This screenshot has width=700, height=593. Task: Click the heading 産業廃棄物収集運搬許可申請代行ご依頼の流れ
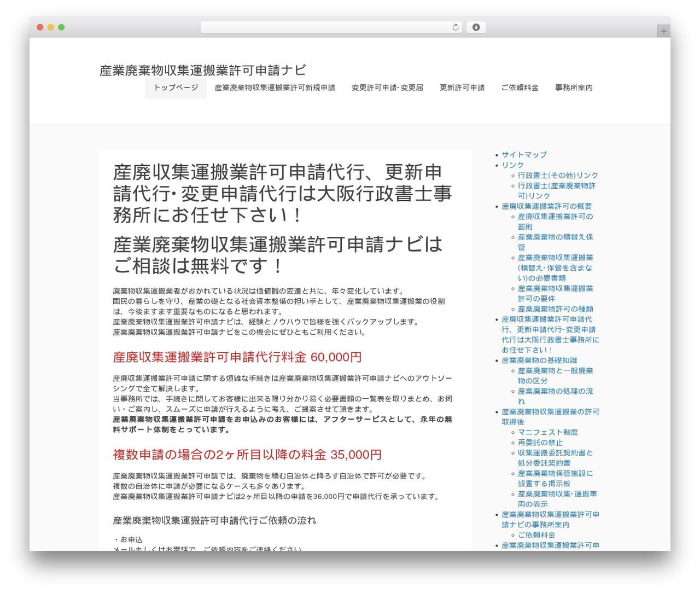(214, 520)
